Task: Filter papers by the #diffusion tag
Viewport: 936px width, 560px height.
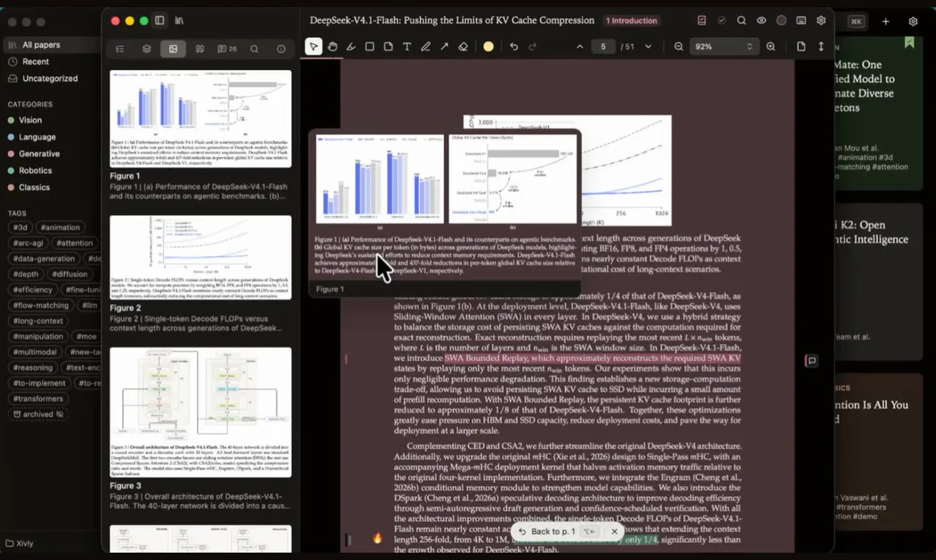Action: tap(70, 274)
